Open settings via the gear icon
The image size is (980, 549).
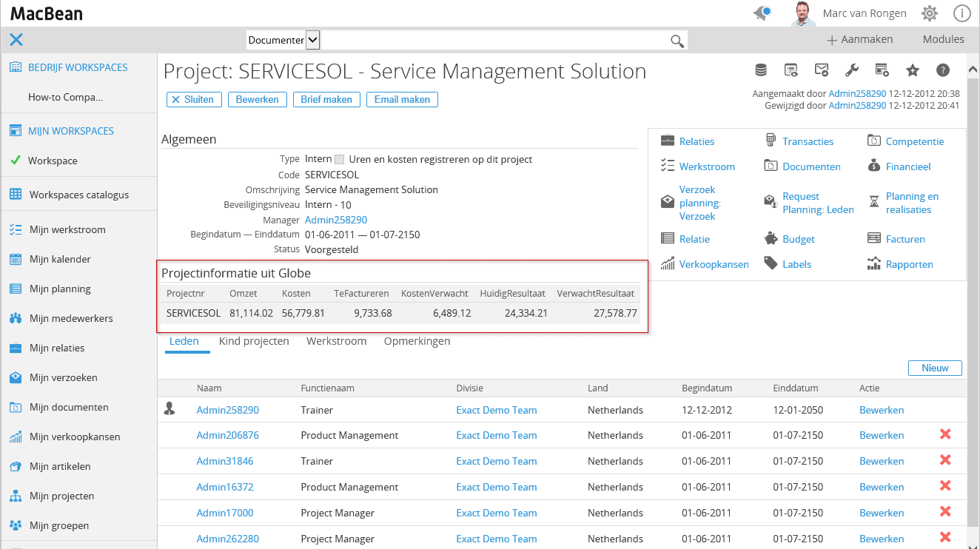[x=930, y=13]
